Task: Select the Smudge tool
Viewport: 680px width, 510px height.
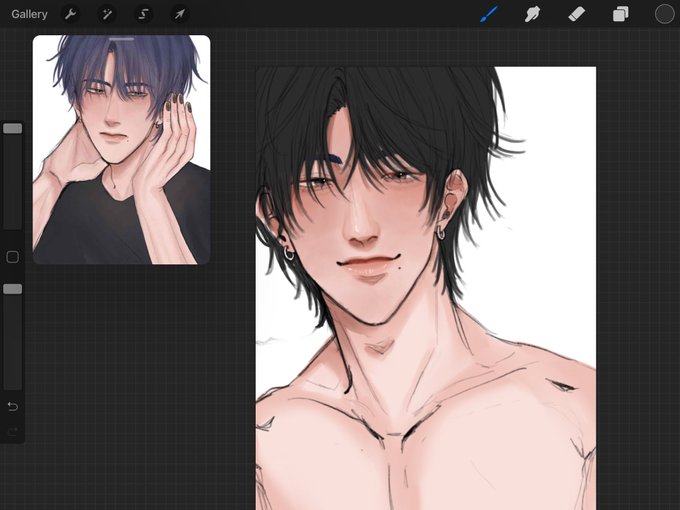Action: (x=533, y=14)
